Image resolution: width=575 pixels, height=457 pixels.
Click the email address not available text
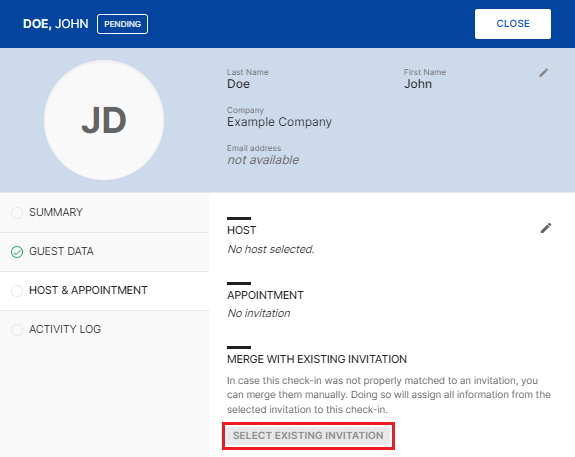tap(263, 160)
